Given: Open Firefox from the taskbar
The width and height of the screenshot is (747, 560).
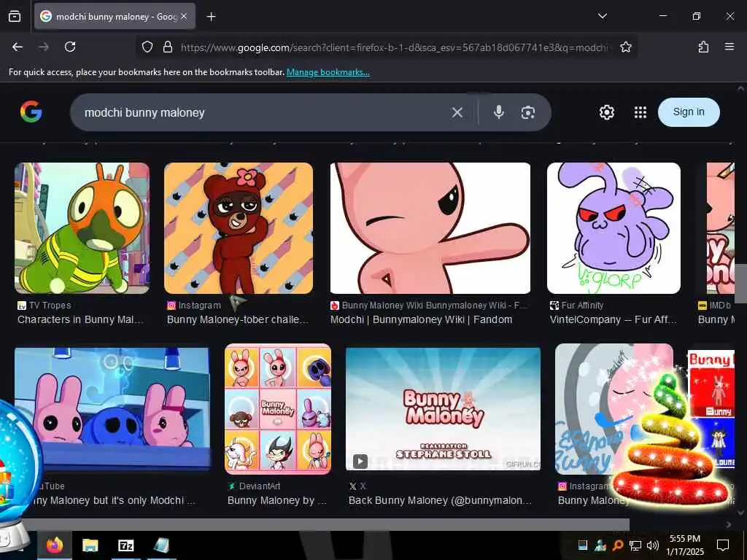Looking at the screenshot, I should 55,545.
